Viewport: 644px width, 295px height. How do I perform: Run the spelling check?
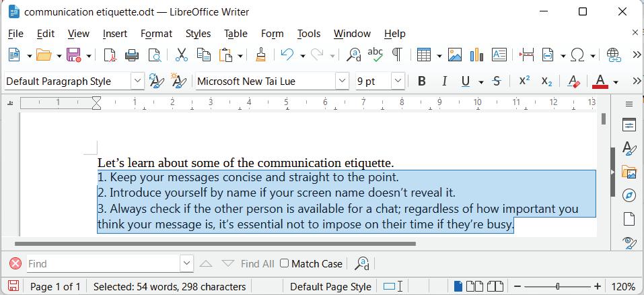click(x=375, y=55)
